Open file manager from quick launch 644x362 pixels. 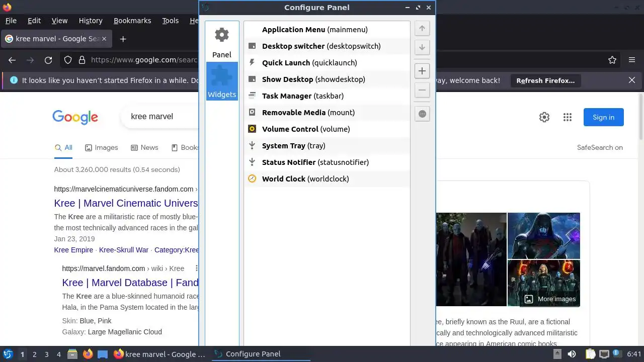coord(72,354)
